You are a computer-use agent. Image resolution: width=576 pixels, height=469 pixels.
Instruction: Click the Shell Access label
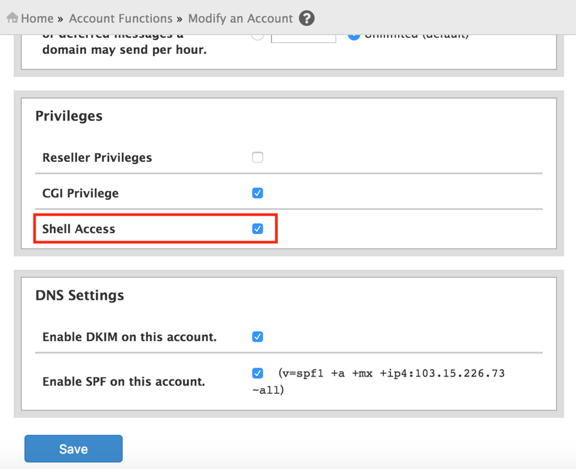pyautogui.click(x=79, y=229)
